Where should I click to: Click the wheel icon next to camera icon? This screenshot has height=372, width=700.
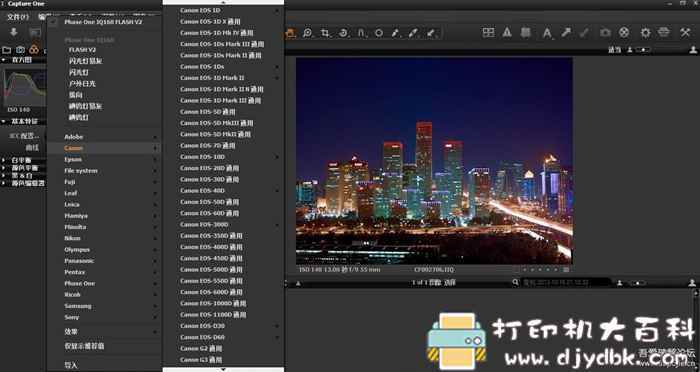click(624, 33)
